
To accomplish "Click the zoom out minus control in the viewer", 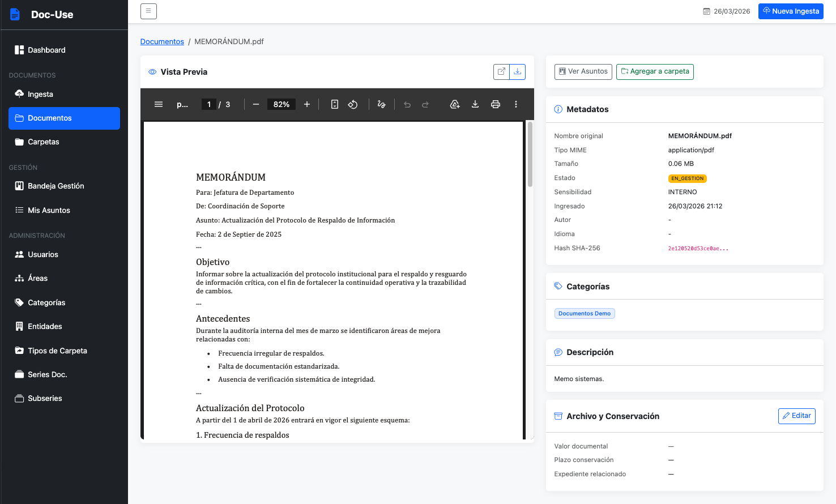I will [255, 104].
